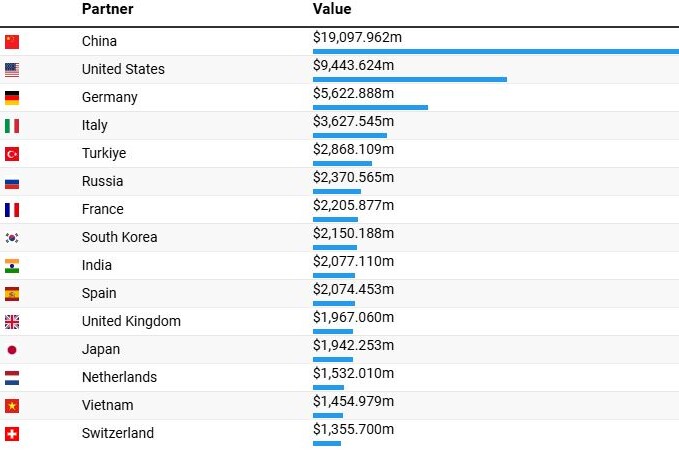The width and height of the screenshot is (679, 453).
Task: Click the Turkiye flag icon
Action: [x=12, y=154]
